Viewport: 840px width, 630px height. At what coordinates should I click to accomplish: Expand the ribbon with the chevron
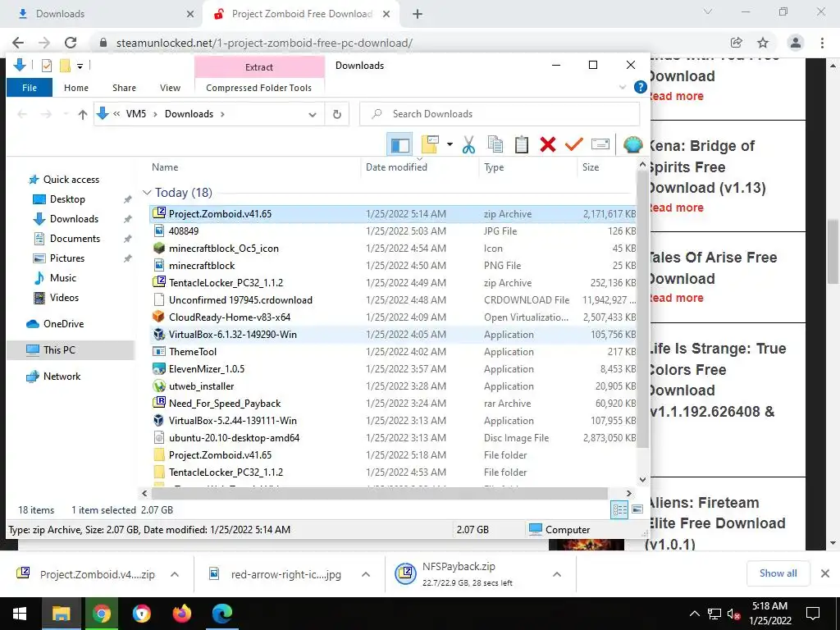pyautogui.click(x=623, y=87)
